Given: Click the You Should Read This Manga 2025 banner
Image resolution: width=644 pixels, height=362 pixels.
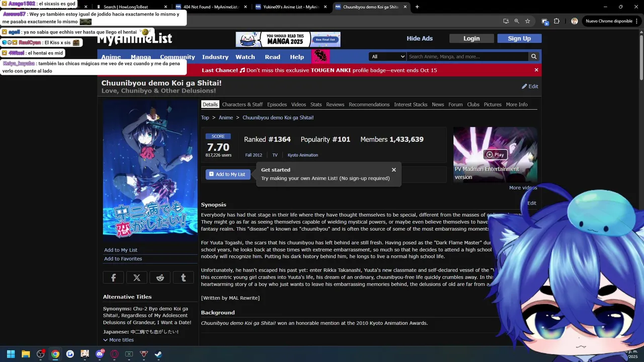Looking at the screenshot, I should 288,39.
